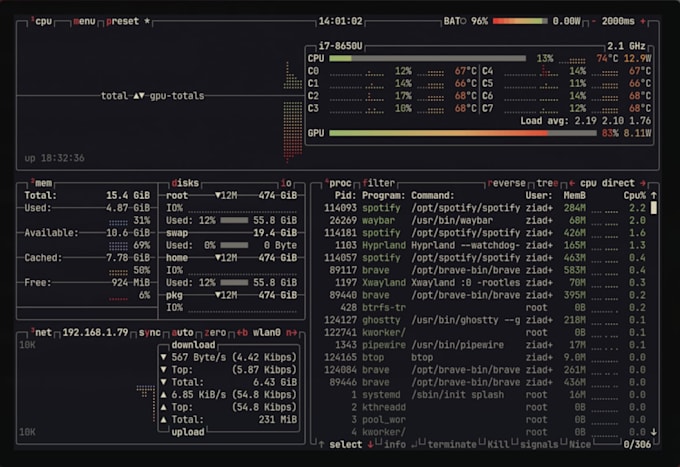
Task: Click the preset star indicator
Action: pos(147,21)
